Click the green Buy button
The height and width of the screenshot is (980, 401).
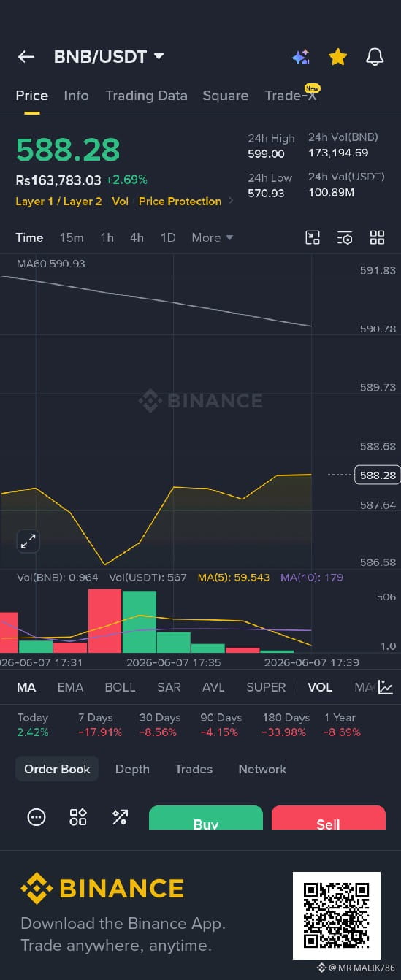point(206,818)
